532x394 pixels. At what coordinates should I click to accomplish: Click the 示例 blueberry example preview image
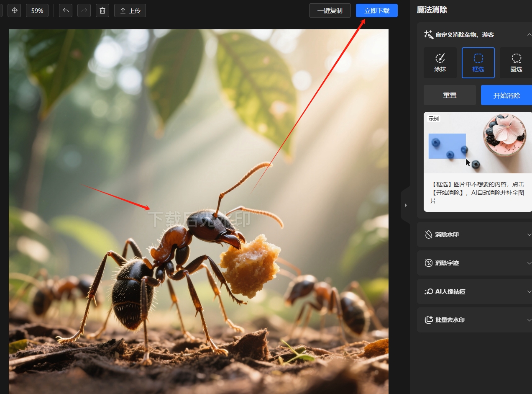(x=478, y=142)
